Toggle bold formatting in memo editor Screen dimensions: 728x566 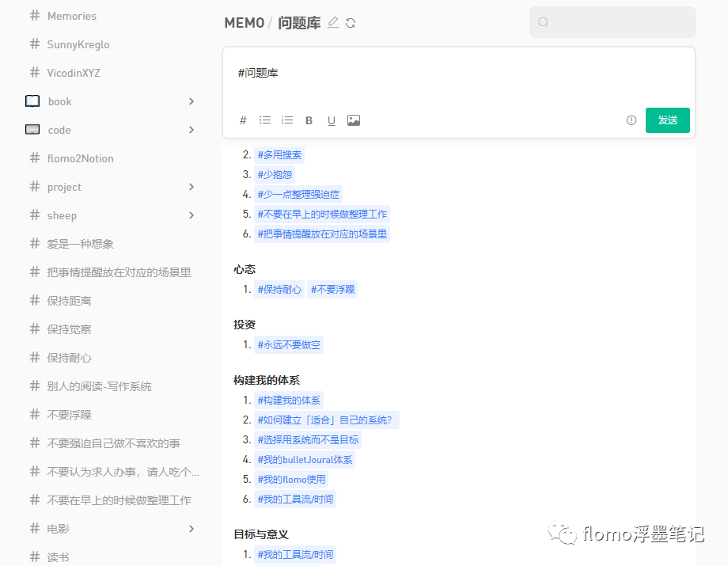pos(309,121)
